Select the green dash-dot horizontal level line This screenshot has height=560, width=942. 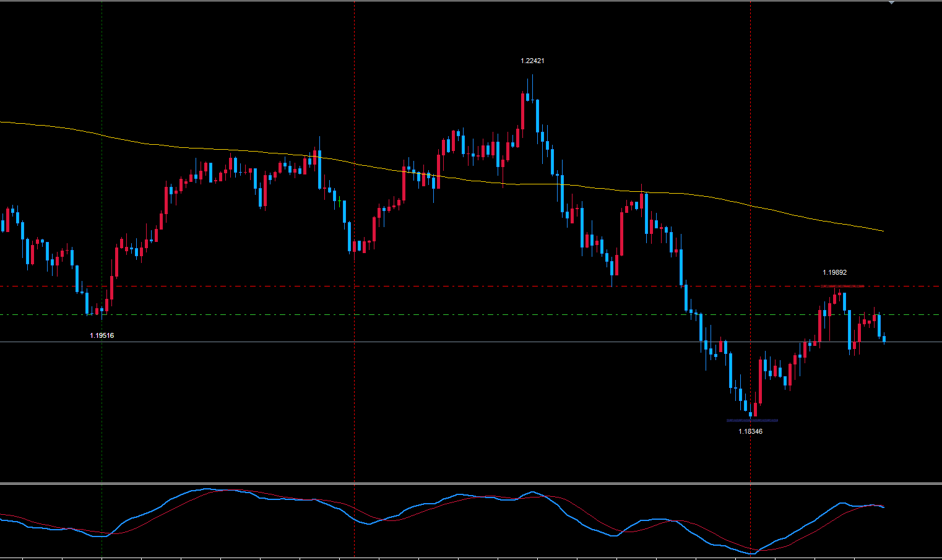coord(433,315)
